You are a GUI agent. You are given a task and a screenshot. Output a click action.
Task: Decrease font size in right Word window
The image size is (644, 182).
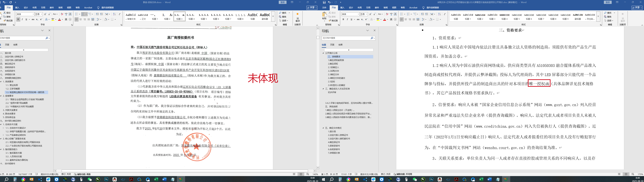click(x=374, y=14)
